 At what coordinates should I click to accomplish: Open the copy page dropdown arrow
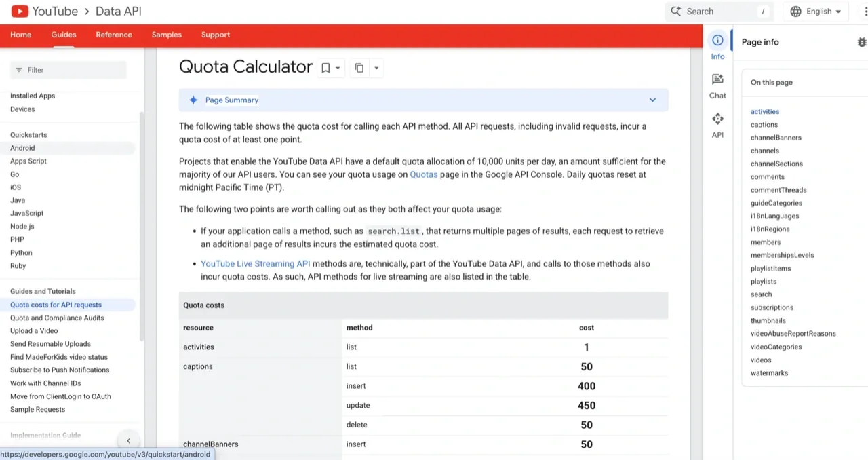point(376,68)
